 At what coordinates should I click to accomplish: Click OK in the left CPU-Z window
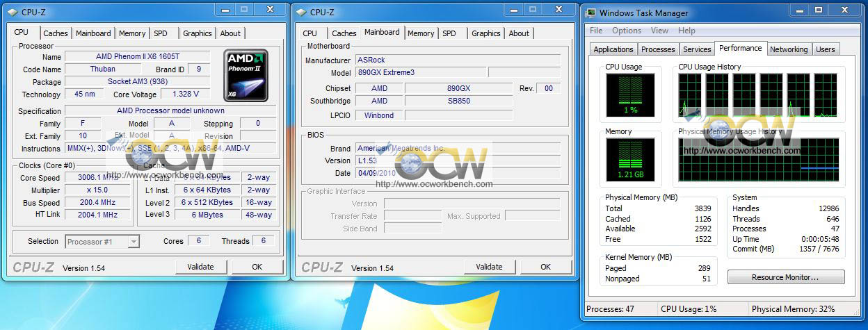coord(257,267)
